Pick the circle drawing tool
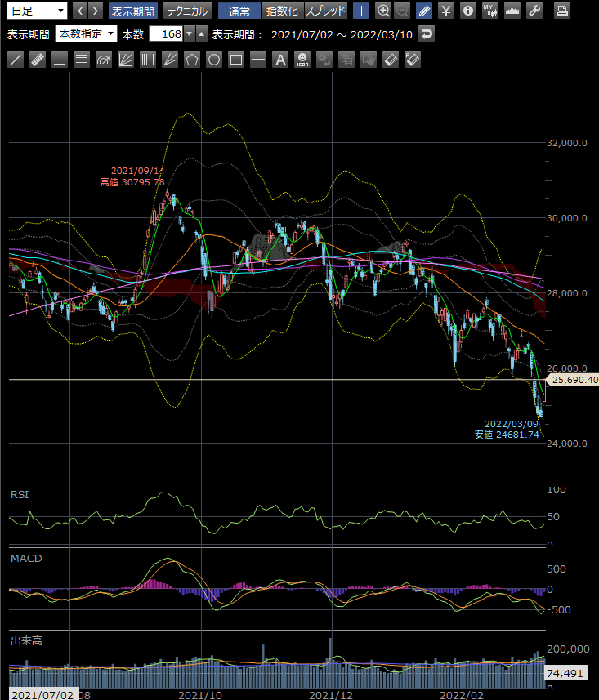599x700 pixels. tap(214, 60)
